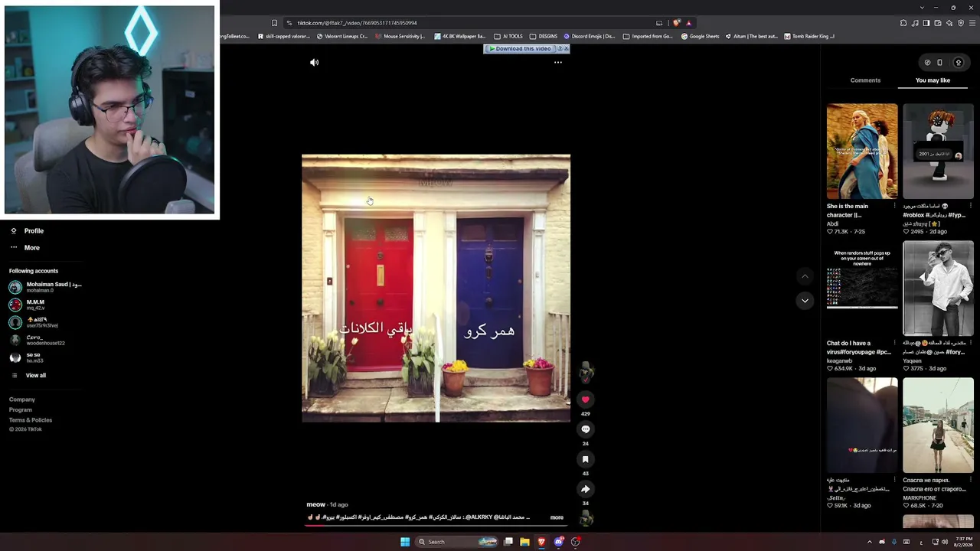Bookmark the video to favorites
Image resolution: width=980 pixels, height=551 pixels.
point(586,459)
